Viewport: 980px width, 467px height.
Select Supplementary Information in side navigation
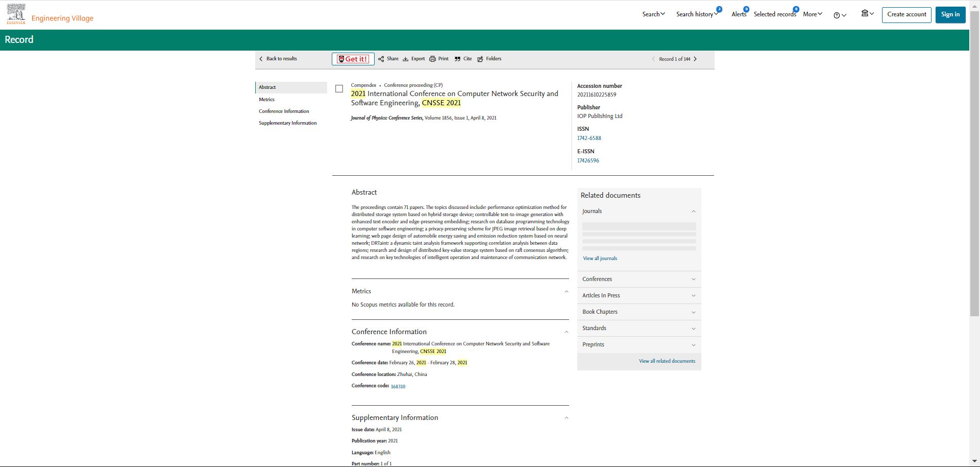point(287,123)
